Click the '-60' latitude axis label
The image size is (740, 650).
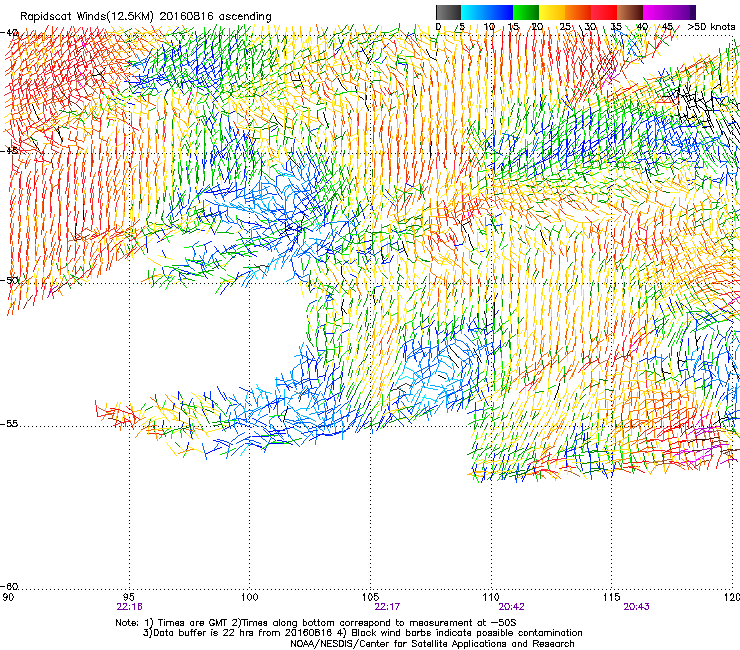(x=9, y=587)
